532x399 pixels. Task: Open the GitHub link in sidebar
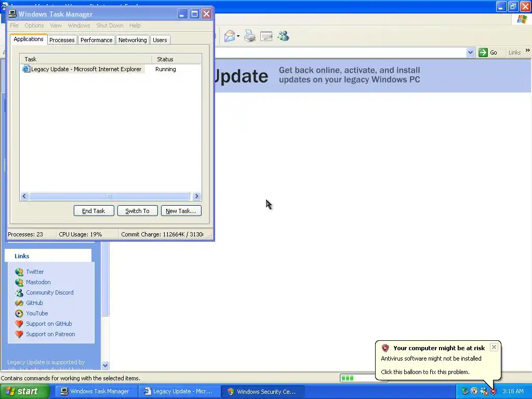click(x=34, y=303)
